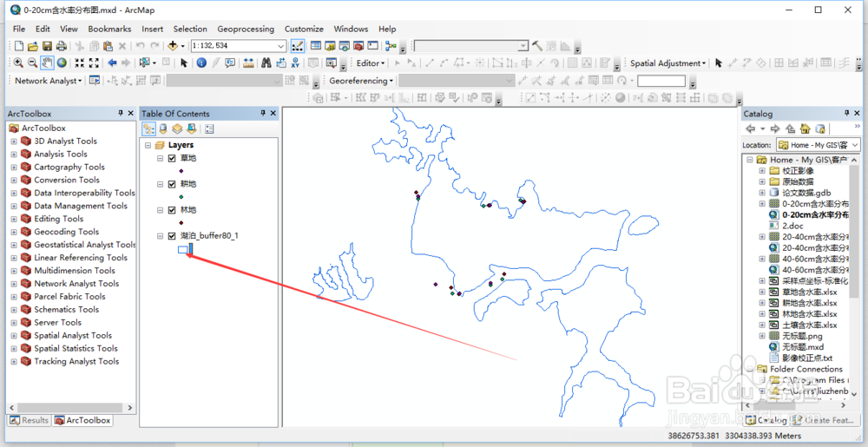Click the Go To XY icon
Screen dimensions: 868x447
pyautogui.click(x=295, y=63)
